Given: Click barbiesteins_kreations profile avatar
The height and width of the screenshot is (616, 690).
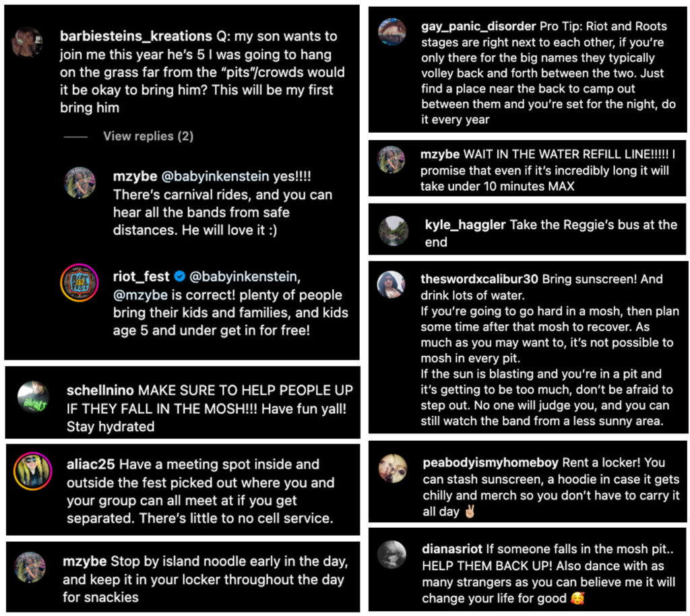Looking at the screenshot, I should 28,42.
